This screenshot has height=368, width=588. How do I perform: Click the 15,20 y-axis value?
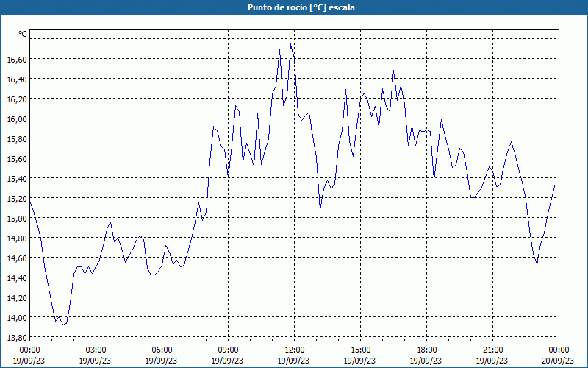click(17, 199)
